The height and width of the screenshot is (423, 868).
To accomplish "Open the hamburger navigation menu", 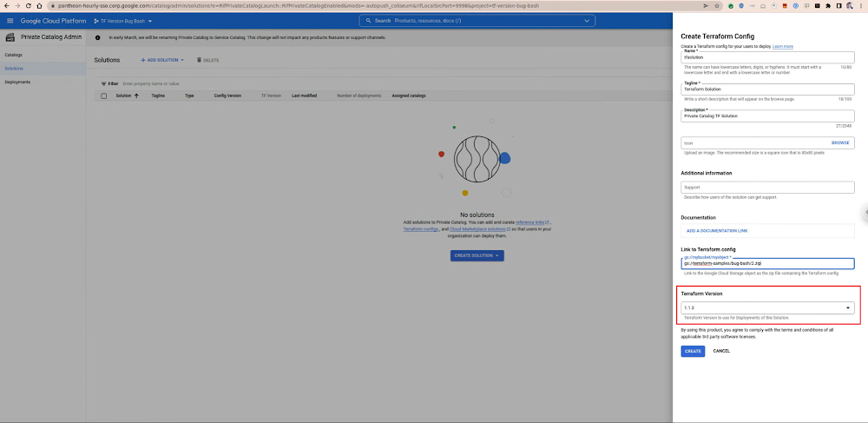I will (x=10, y=20).
